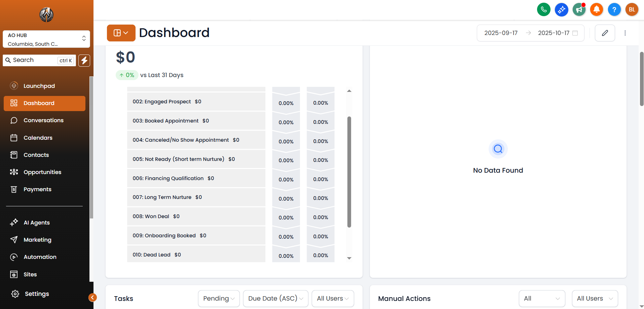Go to Conversations in the sidebar
Image resolution: width=644 pixels, height=309 pixels.
pos(43,121)
